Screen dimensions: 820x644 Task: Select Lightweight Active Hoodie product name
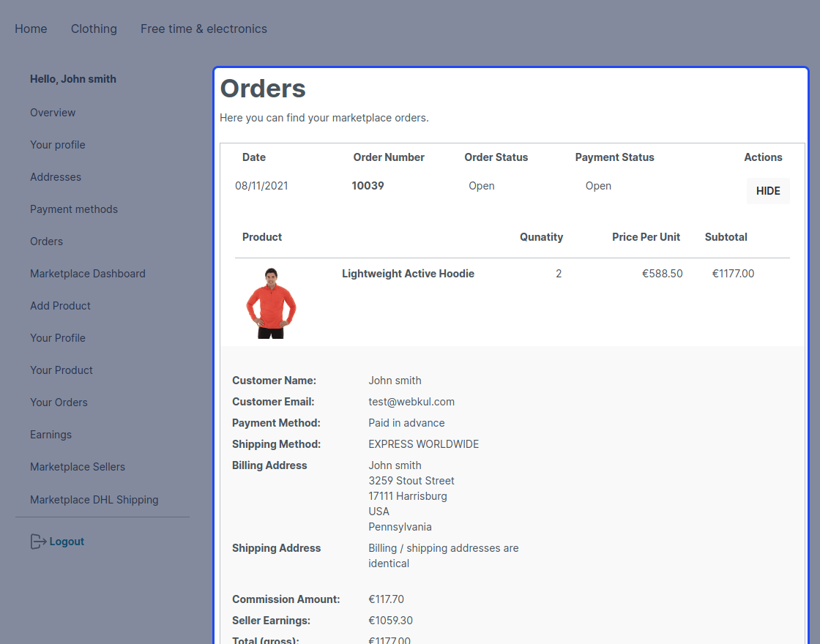click(x=408, y=274)
